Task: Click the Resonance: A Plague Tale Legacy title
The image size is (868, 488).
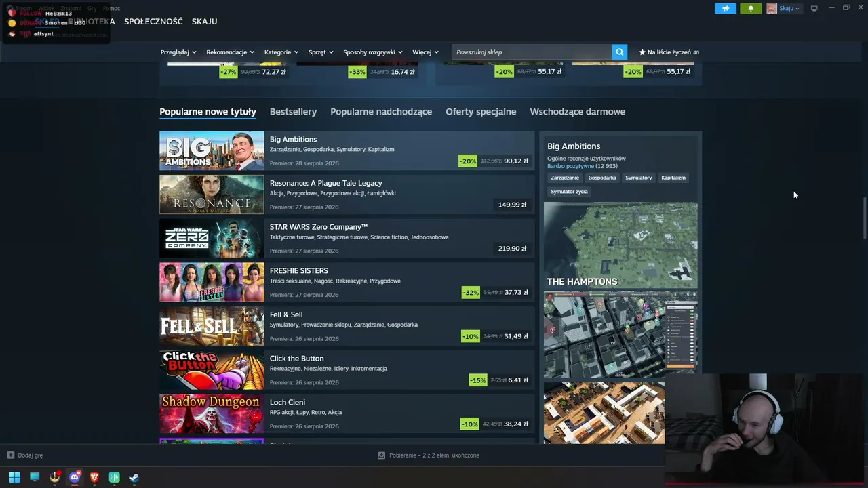Action: coord(326,183)
